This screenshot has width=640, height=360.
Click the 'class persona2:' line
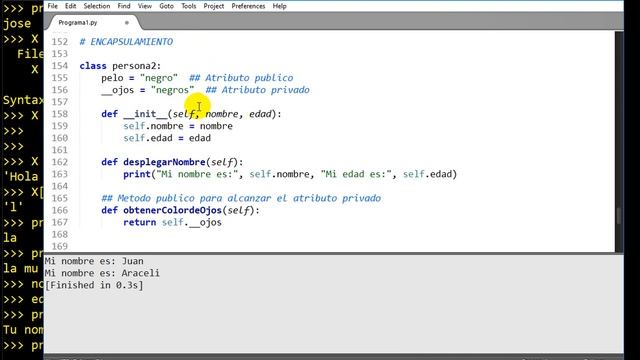(120, 66)
